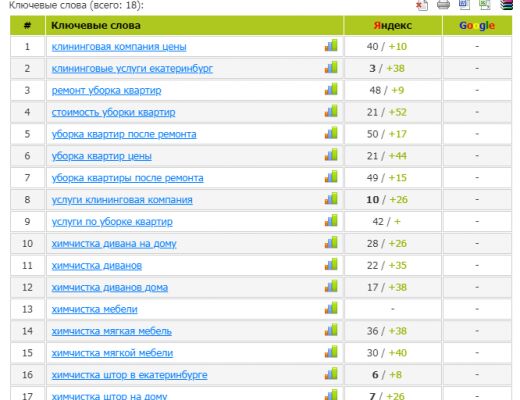Export the keyword table to Word

(464, 4)
